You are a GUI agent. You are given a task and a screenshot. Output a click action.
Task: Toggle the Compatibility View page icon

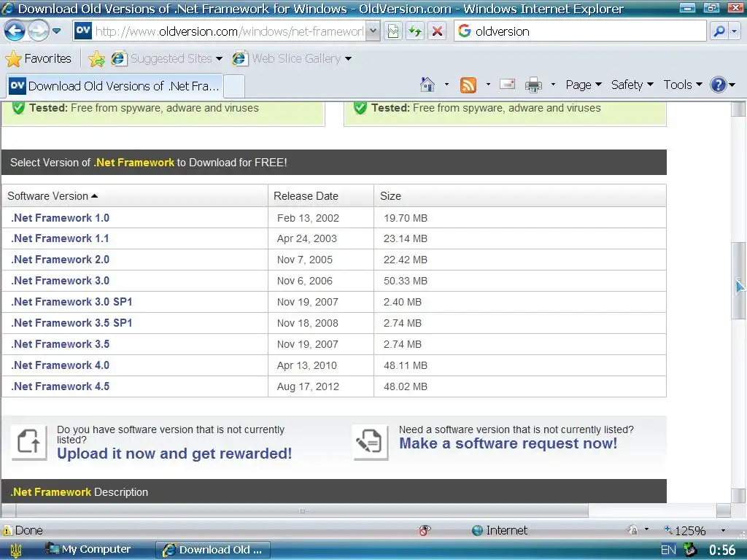coord(393,31)
